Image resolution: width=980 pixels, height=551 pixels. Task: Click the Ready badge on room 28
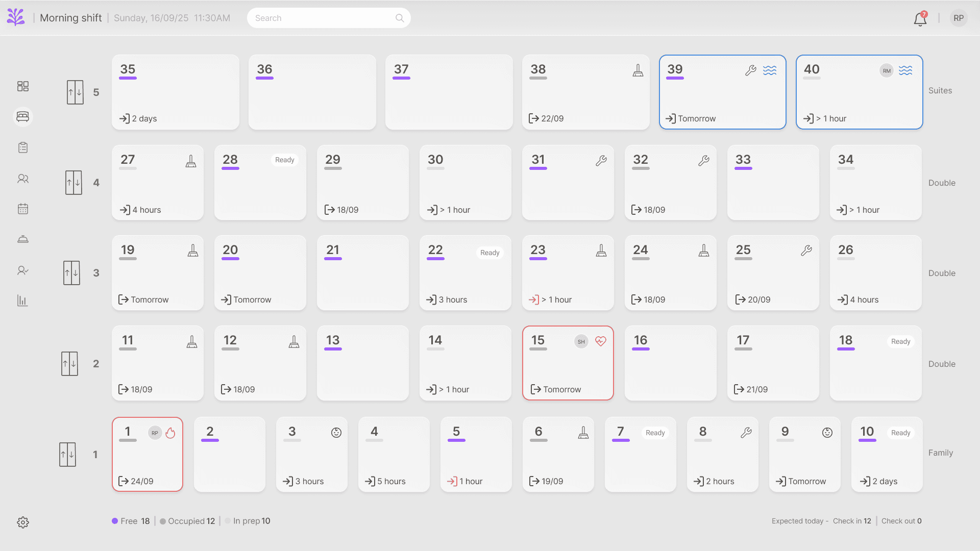284,160
